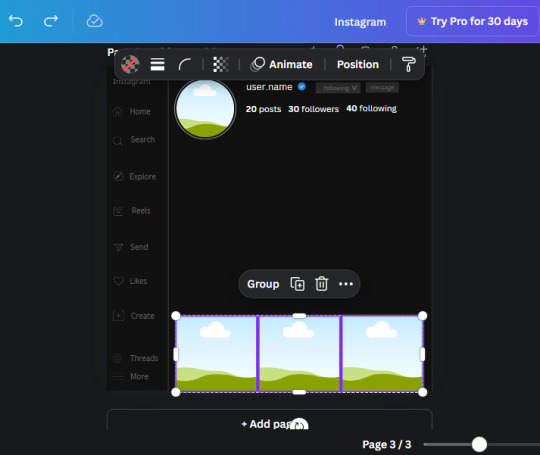This screenshot has height=455, width=540.
Task: Click Home in the mockup sidebar
Action: 140,112
